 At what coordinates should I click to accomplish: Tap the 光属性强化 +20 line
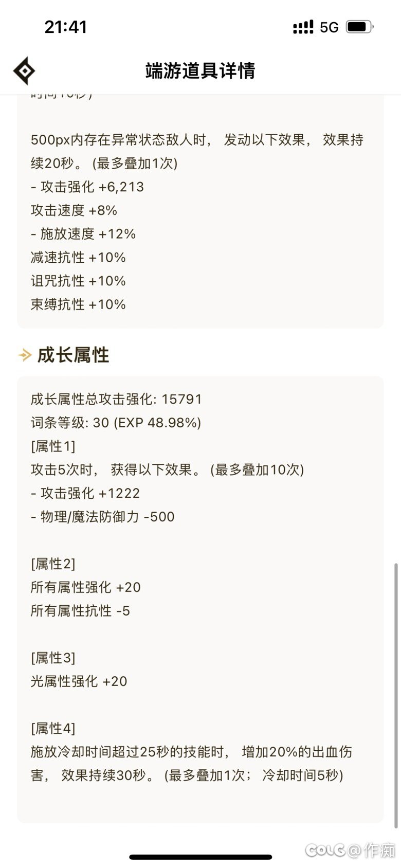coord(79,681)
